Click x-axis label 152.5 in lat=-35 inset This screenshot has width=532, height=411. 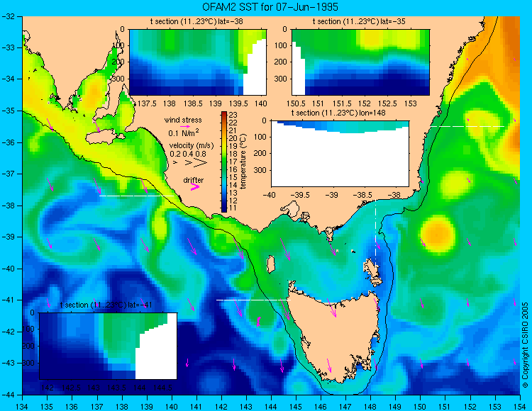388,103
